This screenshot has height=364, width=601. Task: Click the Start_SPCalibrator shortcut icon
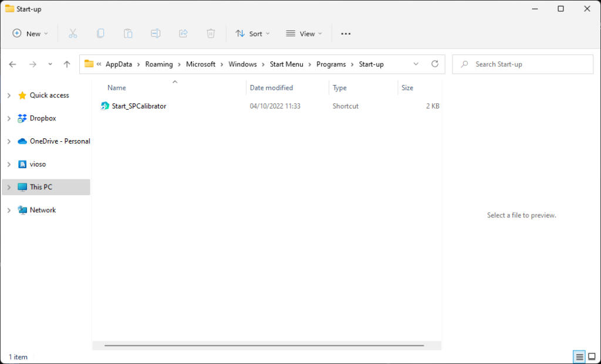(x=104, y=106)
